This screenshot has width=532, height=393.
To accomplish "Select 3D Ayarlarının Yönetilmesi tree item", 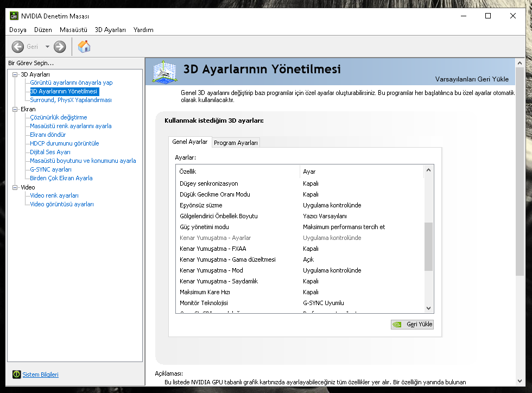I will pyautogui.click(x=64, y=91).
